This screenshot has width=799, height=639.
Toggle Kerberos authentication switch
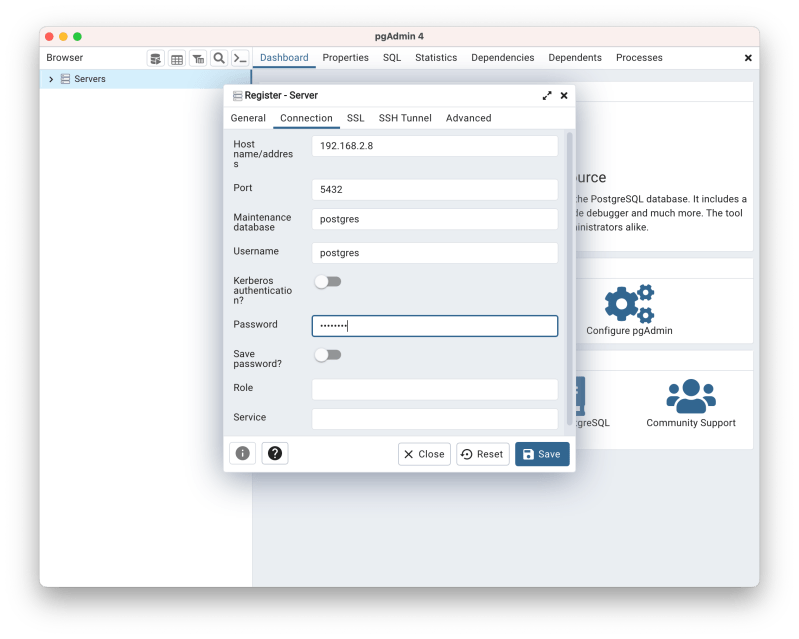click(x=328, y=281)
